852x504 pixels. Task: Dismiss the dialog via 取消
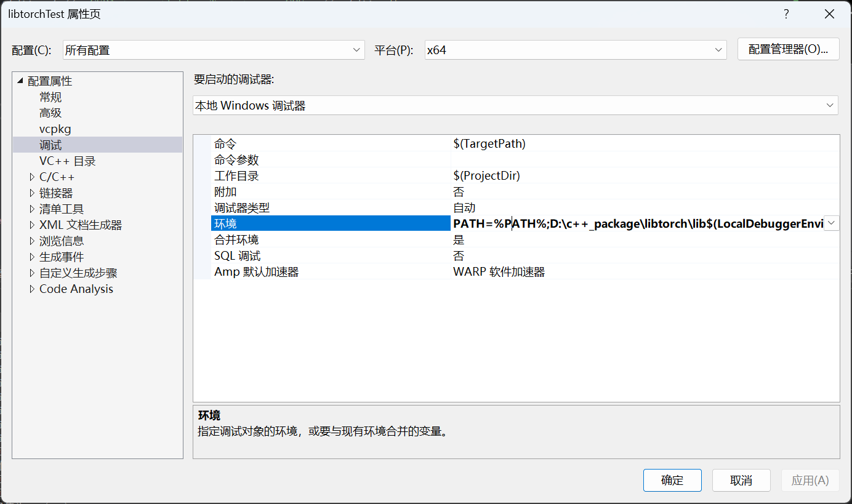point(741,480)
